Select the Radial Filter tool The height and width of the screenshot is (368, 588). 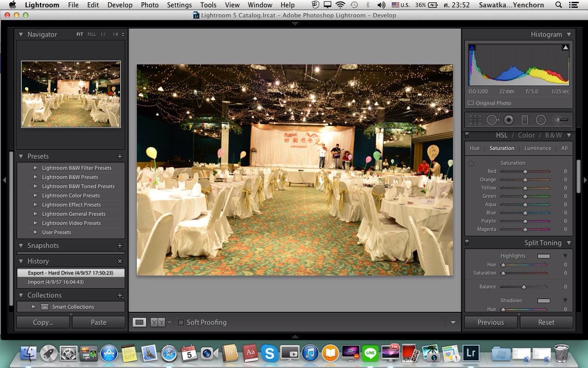point(541,120)
